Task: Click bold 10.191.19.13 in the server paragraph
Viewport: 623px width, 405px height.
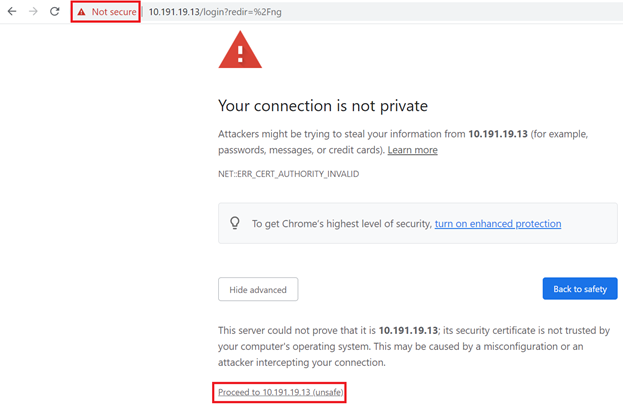Action: tap(409, 330)
